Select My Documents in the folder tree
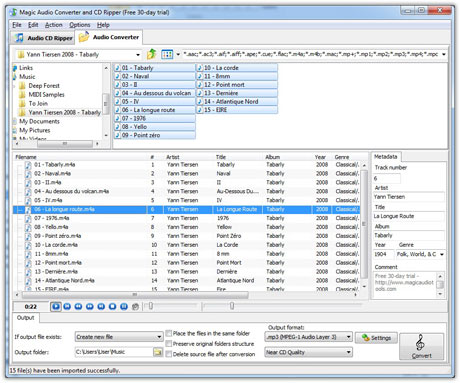This screenshot has width=460, height=383. coord(39,121)
